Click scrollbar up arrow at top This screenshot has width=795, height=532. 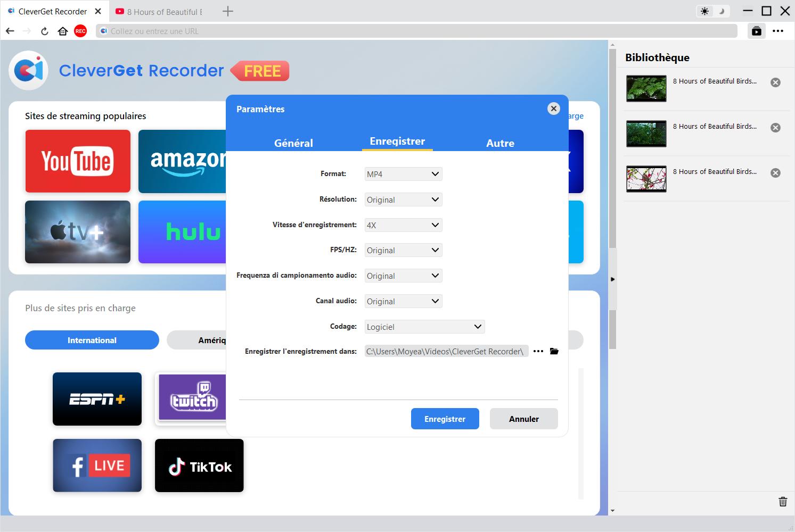(612, 45)
